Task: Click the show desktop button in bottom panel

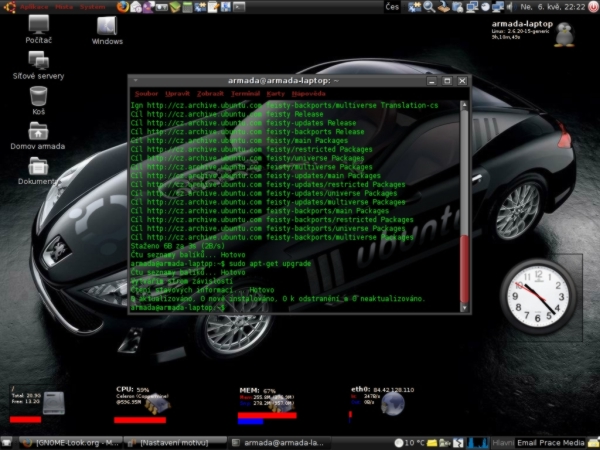Action: [7, 443]
